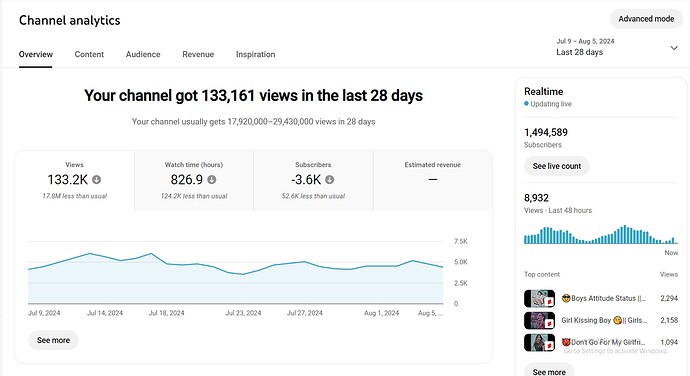Click the realtime 48-hour views bar chart
This screenshot has width=690, height=376.
(601, 235)
